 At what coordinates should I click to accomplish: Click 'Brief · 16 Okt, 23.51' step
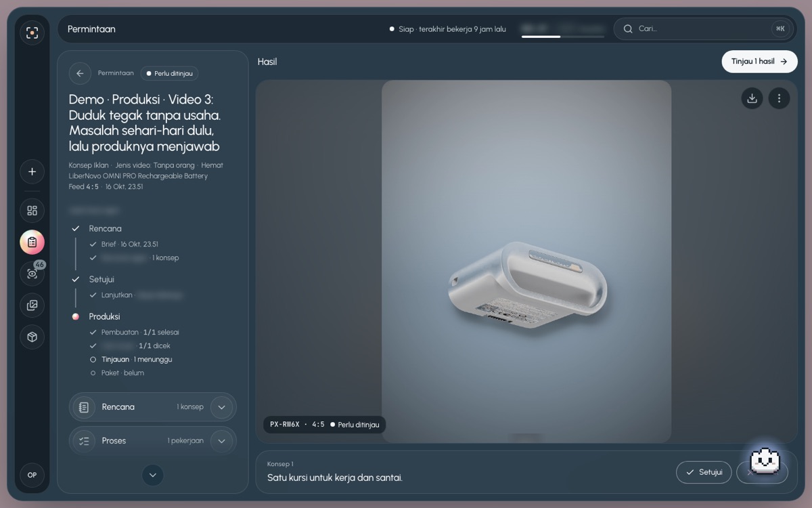130,245
